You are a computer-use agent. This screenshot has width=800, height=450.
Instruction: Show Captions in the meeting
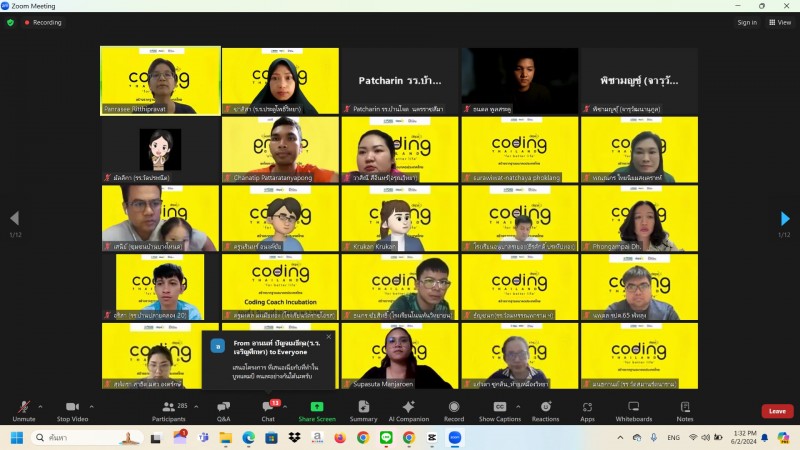[x=499, y=411]
